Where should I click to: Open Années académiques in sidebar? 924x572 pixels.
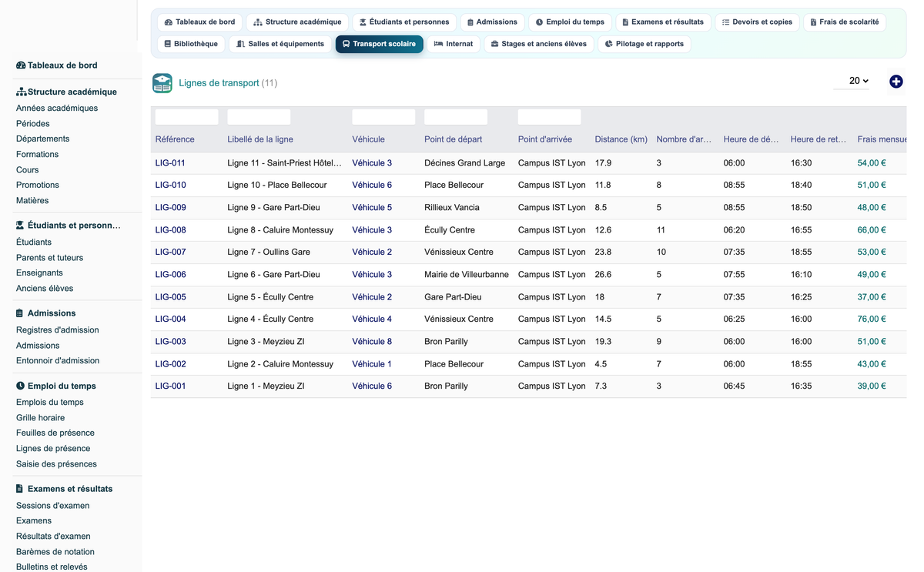coord(57,109)
